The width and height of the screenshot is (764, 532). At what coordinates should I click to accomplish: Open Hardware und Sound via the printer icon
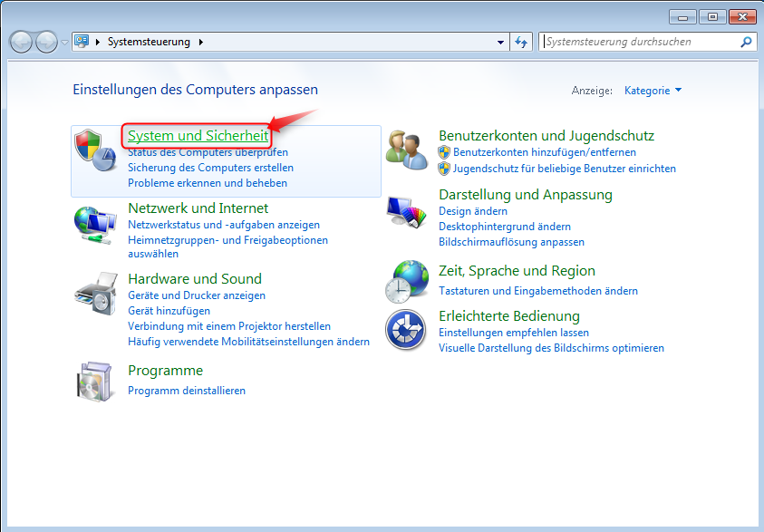click(96, 294)
